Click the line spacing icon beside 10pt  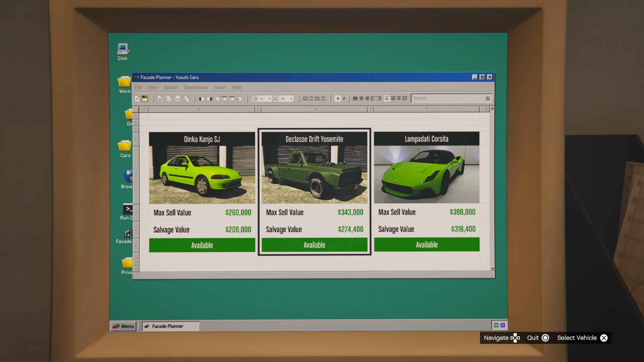click(255, 99)
